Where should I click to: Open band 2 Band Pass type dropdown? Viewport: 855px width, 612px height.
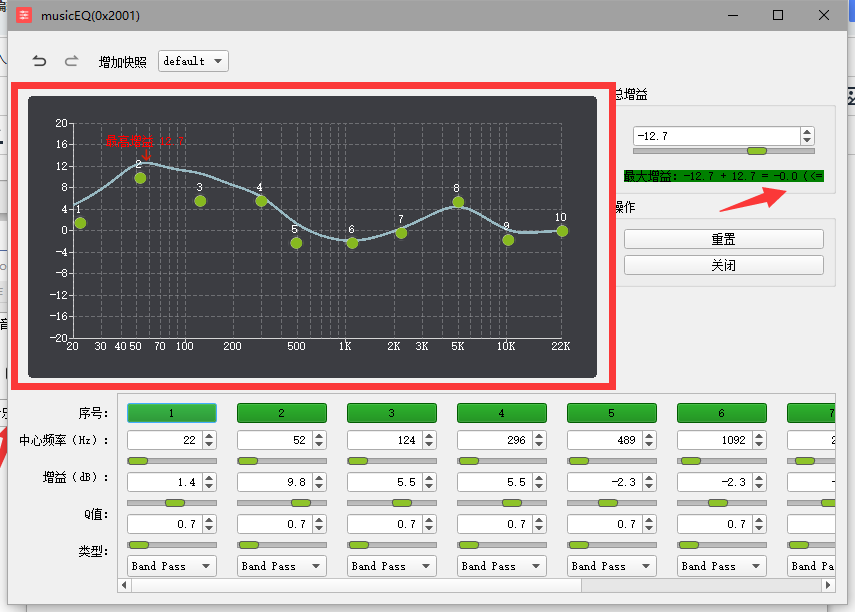click(x=282, y=566)
